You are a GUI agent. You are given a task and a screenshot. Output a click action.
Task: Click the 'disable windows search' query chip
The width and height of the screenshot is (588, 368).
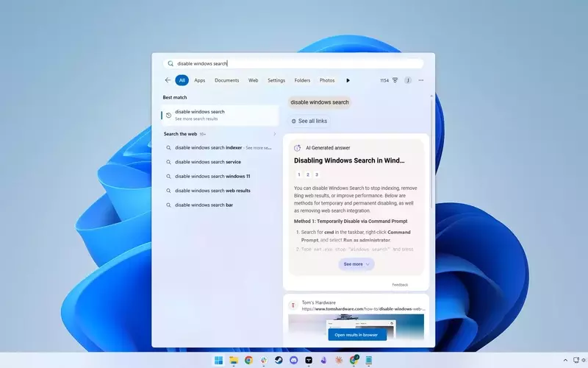[x=320, y=102]
